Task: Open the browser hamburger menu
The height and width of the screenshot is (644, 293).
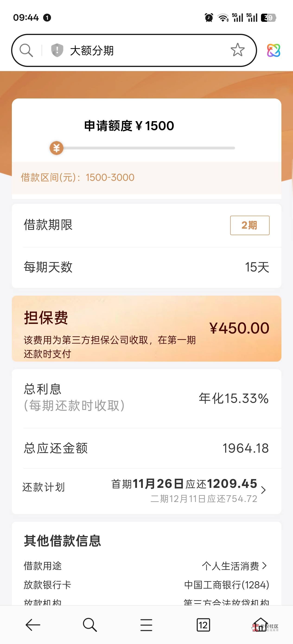Action: pyautogui.click(x=146, y=625)
